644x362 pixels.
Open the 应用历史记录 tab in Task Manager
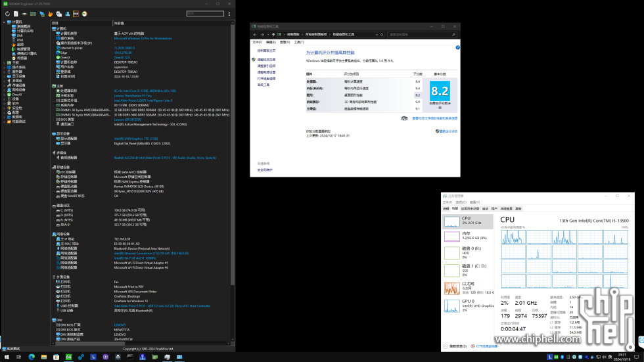470,208
